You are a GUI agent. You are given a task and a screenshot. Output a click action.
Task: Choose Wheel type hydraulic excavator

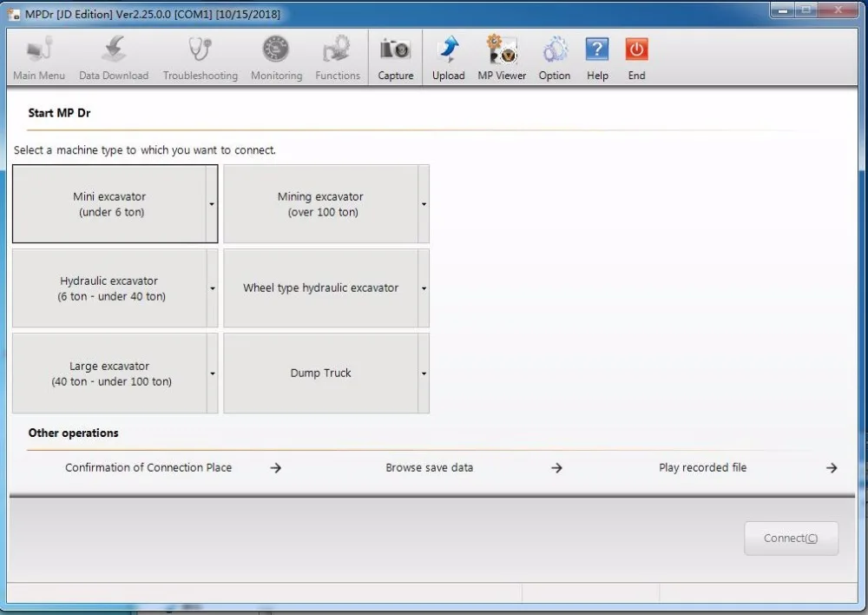coord(320,288)
